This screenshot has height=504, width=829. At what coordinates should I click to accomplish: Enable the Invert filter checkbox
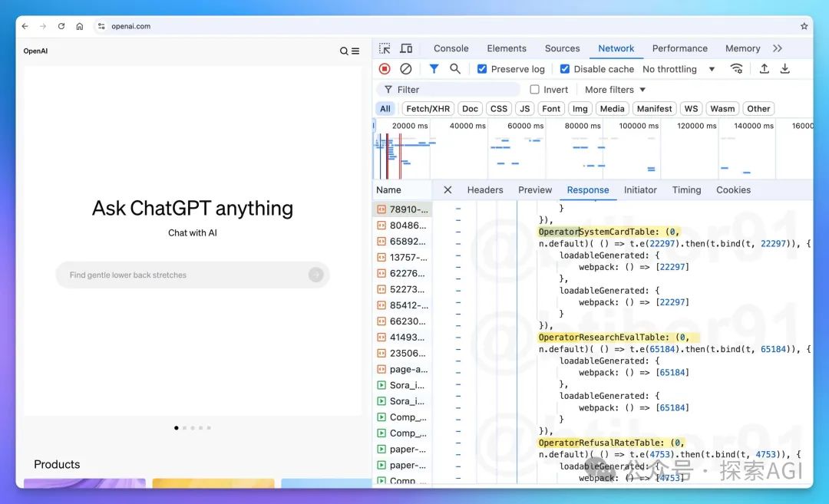click(x=535, y=90)
